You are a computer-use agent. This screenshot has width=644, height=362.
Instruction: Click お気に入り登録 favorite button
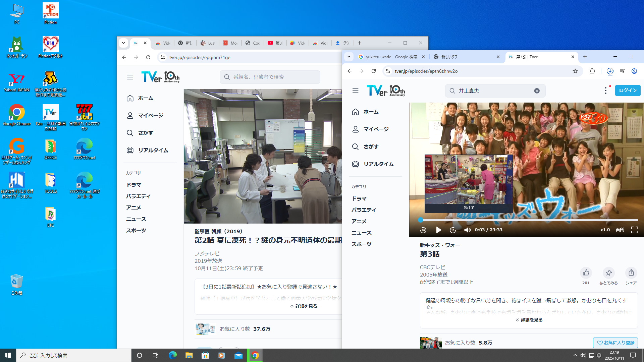coord(615,343)
